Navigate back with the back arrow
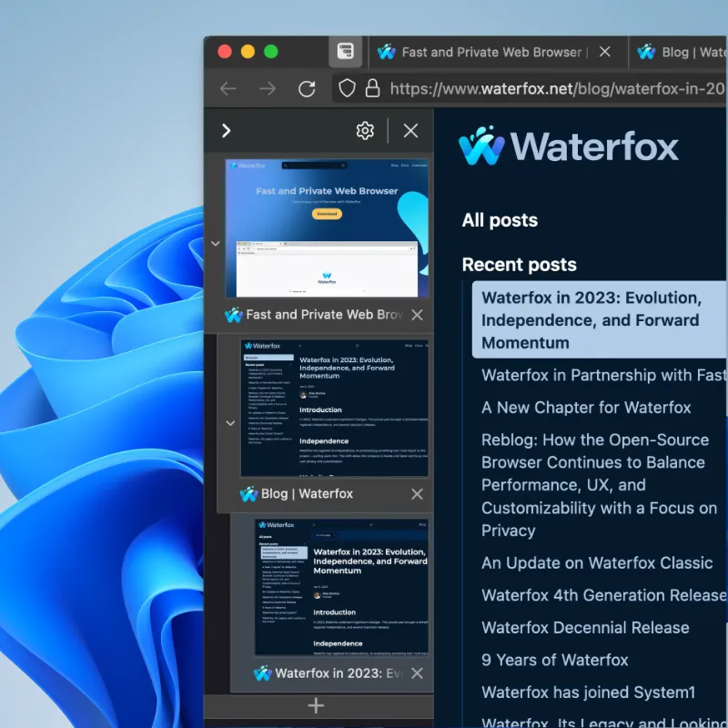The image size is (728, 728). [x=227, y=89]
